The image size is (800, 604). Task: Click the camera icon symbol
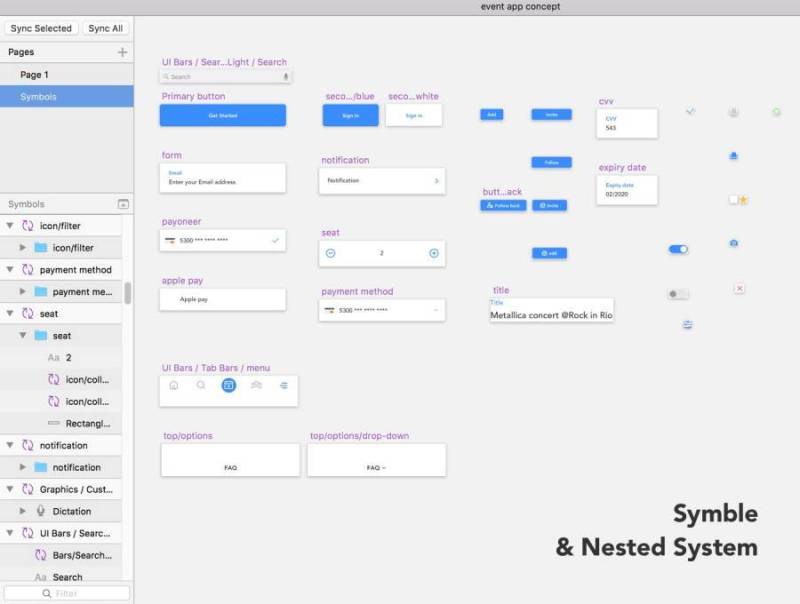coord(732,243)
